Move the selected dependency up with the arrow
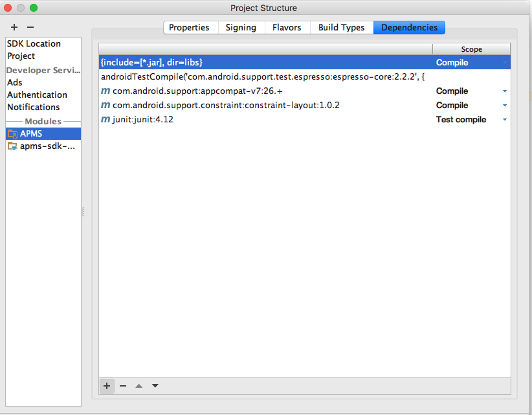The image size is (532, 415). coord(139,386)
